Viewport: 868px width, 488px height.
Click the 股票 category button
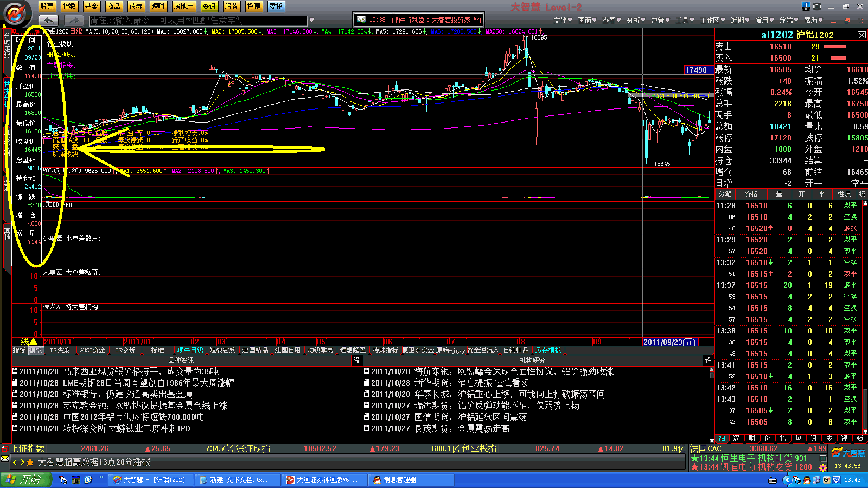tap(47, 7)
